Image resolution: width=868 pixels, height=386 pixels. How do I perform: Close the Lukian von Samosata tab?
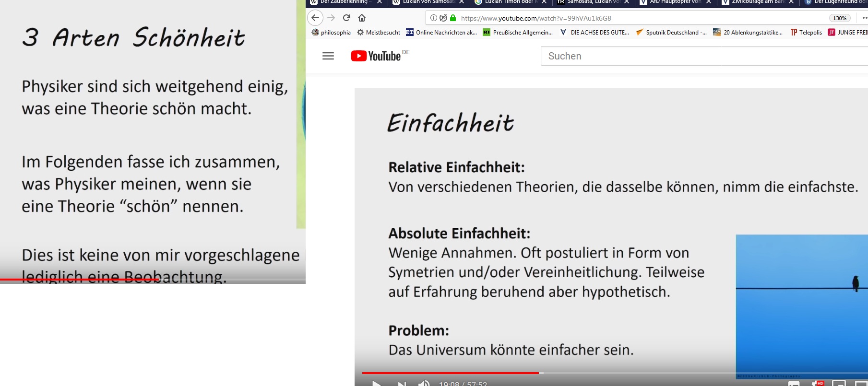[x=462, y=2]
